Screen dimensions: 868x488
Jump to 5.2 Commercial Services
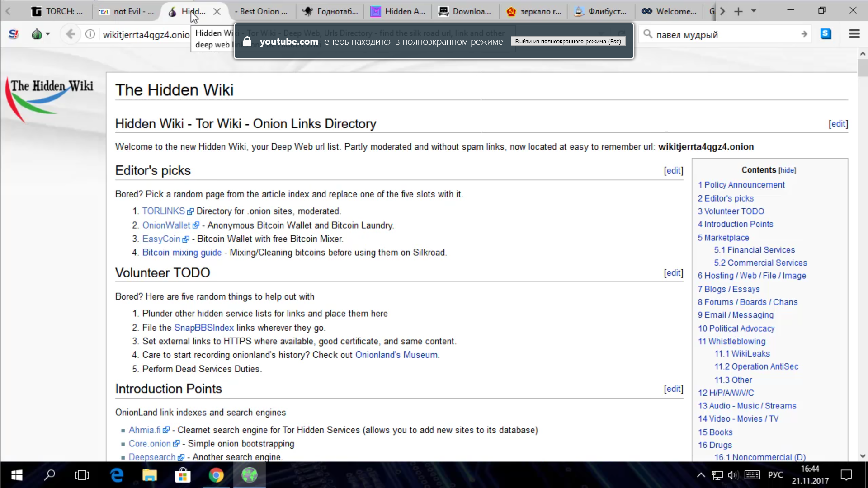click(x=760, y=263)
